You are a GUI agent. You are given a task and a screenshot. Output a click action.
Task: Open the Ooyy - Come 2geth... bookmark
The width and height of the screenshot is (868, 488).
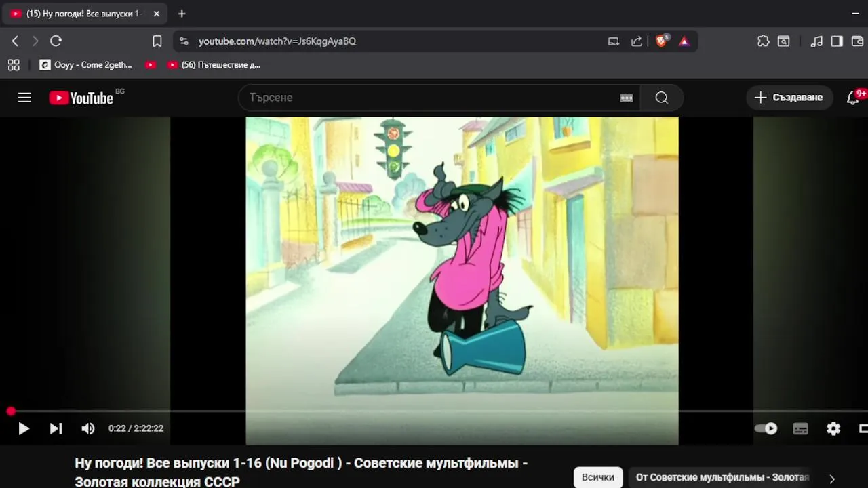(85, 65)
